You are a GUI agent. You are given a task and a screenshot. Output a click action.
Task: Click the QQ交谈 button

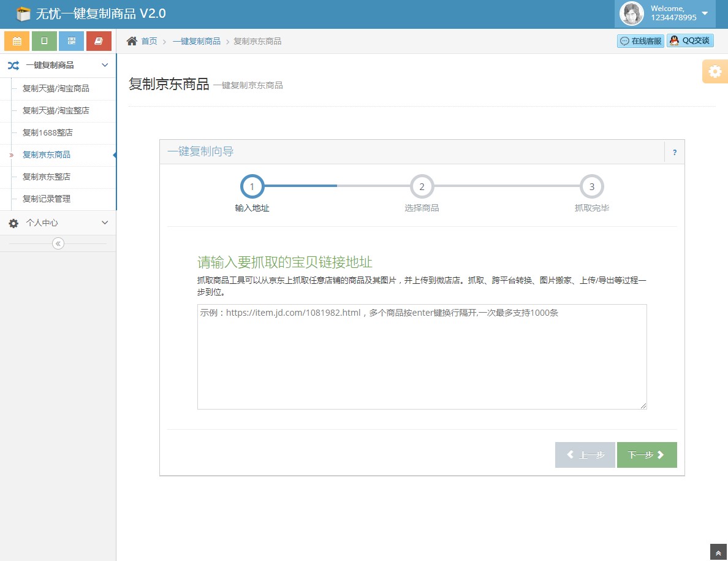coord(691,41)
